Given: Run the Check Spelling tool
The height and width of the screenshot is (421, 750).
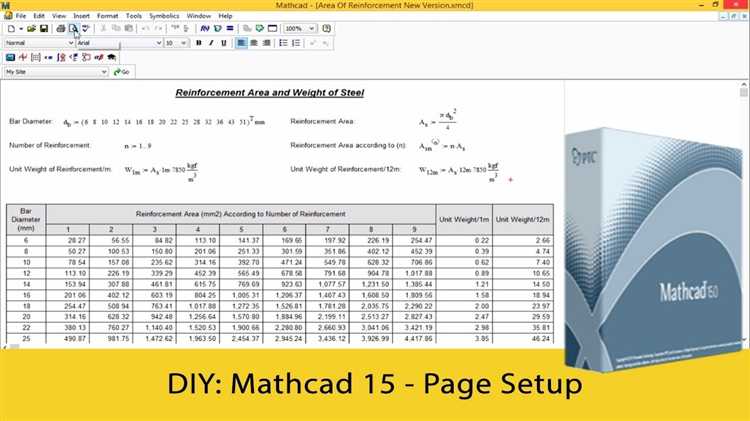Looking at the screenshot, I should 86,29.
